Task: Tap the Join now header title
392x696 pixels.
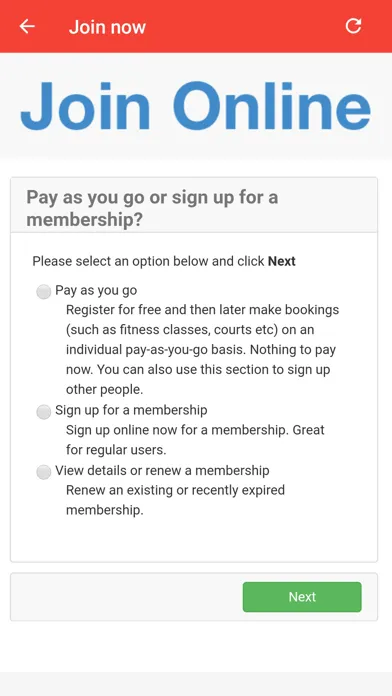Action: click(x=107, y=27)
